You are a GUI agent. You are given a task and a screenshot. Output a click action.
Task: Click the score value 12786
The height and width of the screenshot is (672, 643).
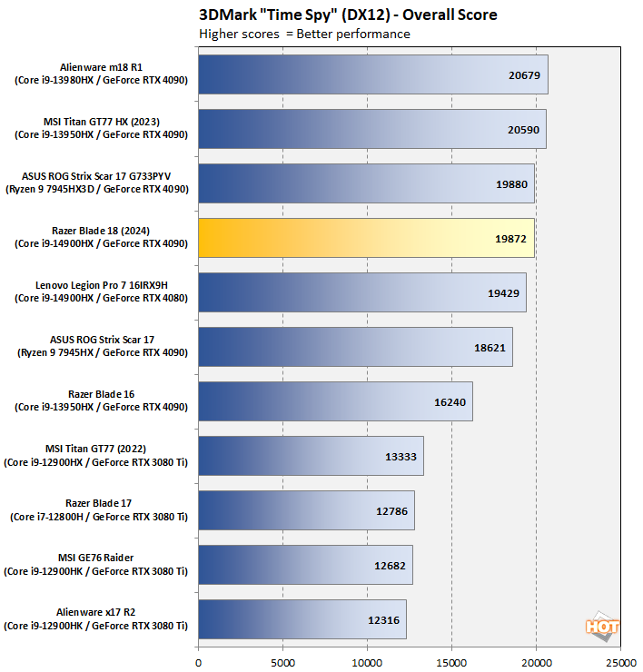[391, 511]
